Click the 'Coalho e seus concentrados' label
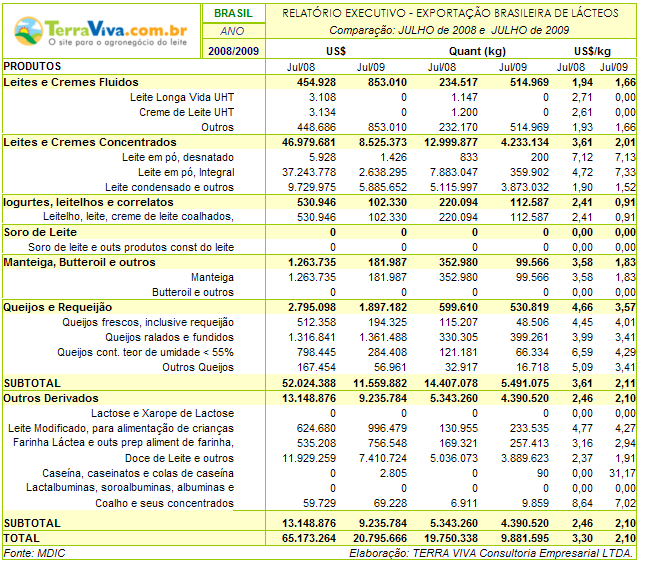The image size is (645, 565). coord(164,503)
